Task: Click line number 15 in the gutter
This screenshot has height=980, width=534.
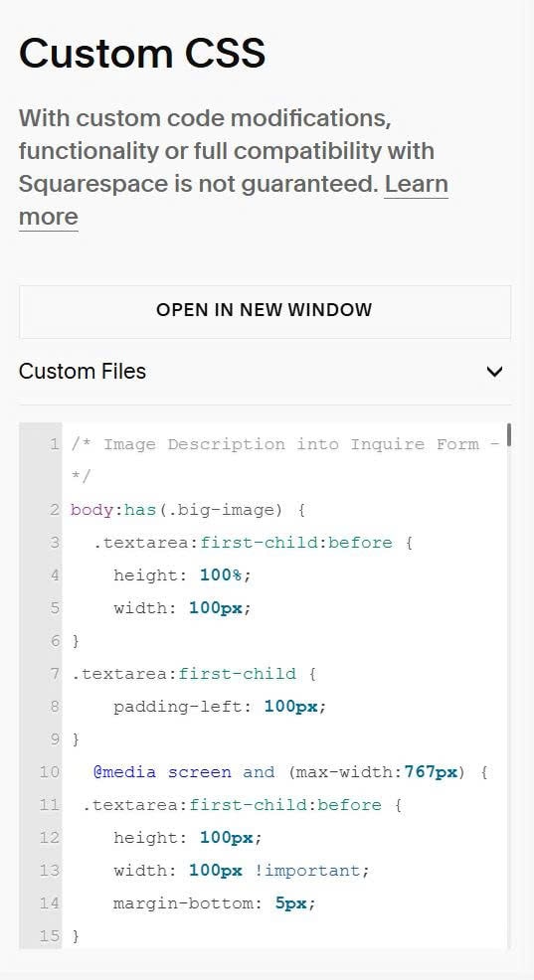Action: coord(50,935)
